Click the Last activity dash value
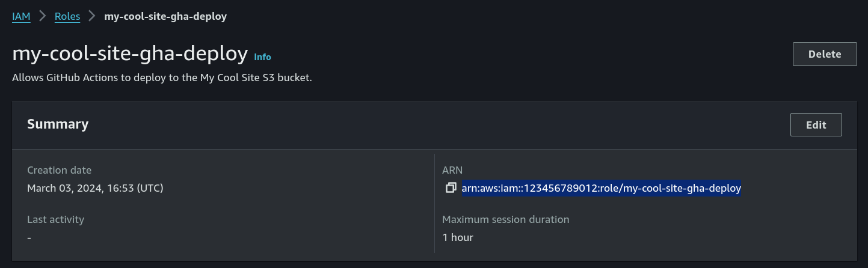 (x=29, y=237)
